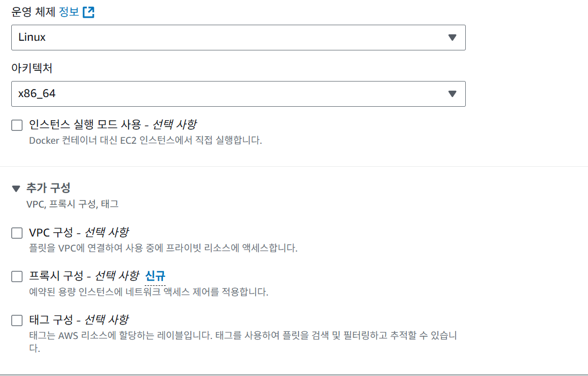
Task: Collapse 추가 구성 using its triangle icon
Action: click(x=16, y=189)
